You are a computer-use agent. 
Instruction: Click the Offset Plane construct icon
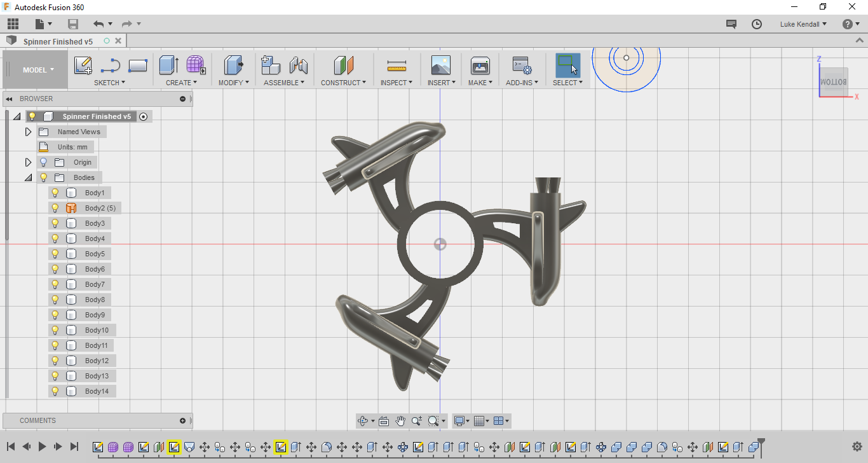[x=343, y=65]
